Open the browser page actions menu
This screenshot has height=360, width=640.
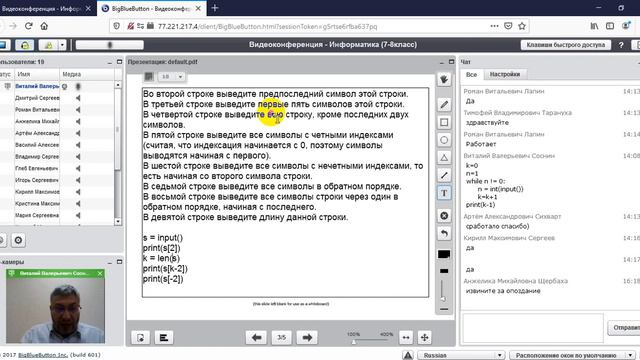click(494, 26)
